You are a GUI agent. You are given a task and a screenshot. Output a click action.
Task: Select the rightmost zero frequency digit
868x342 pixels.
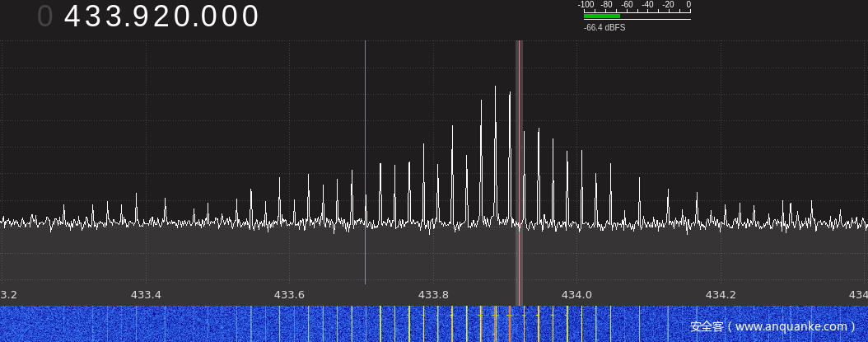click(x=250, y=16)
